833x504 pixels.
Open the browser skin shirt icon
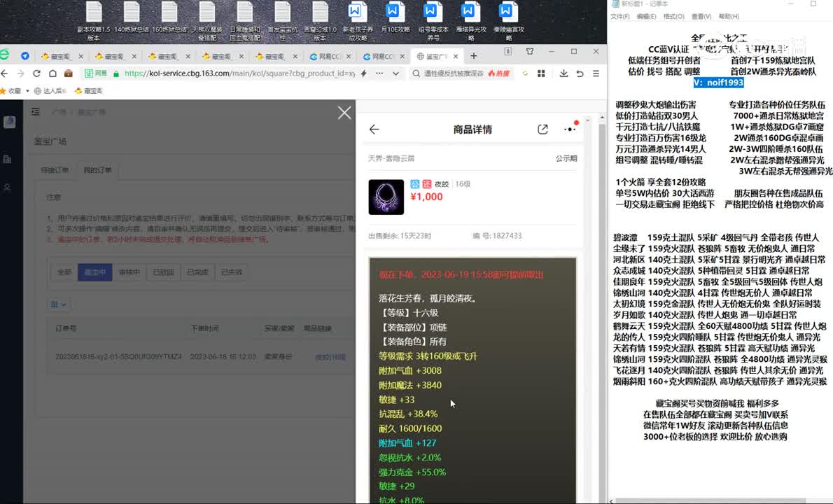coord(530,52)
